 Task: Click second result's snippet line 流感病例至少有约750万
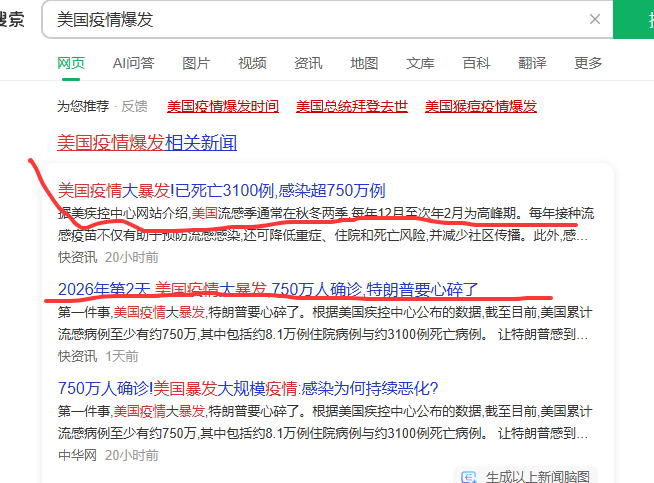323,335
